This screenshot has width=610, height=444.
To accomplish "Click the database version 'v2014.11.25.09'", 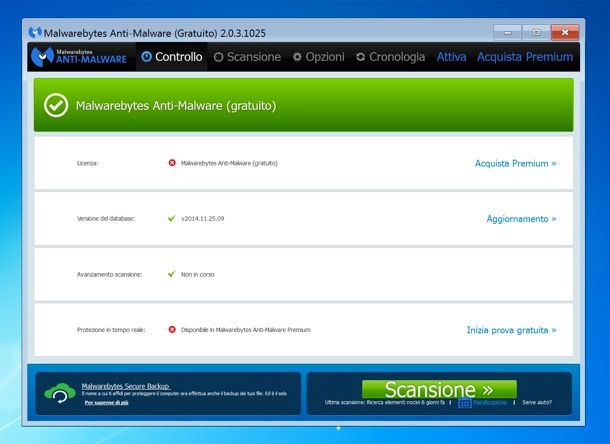I will coord(203,219).
